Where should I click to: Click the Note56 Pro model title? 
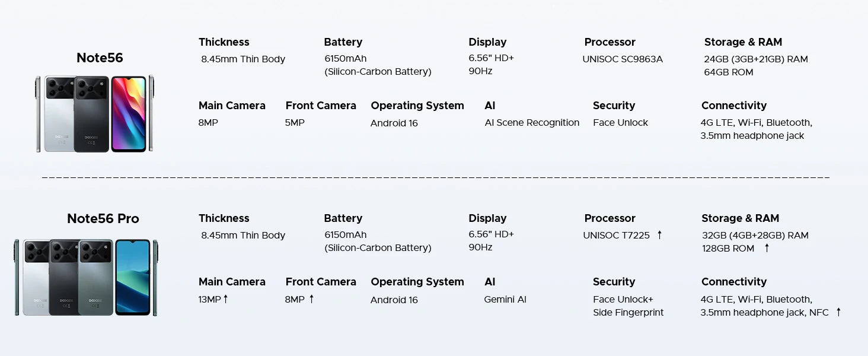pyautogui.click(x=103, y=218)
